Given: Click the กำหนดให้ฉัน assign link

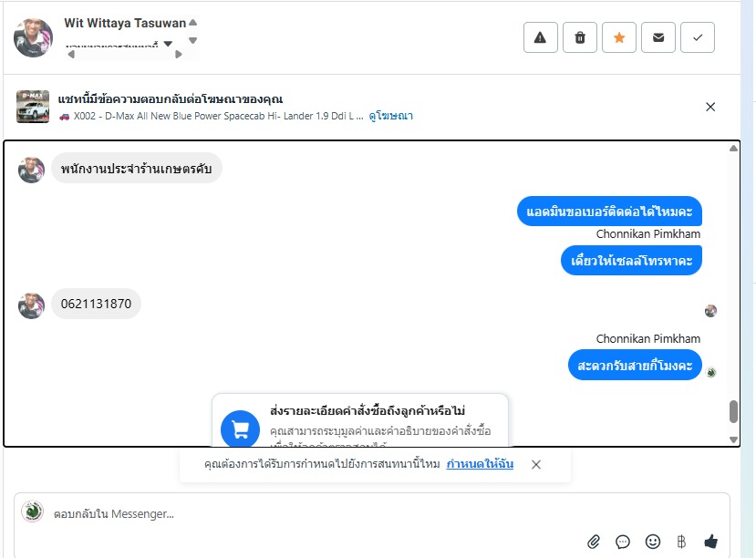Looking at the screenshot, I should click(x=480, y=464).
